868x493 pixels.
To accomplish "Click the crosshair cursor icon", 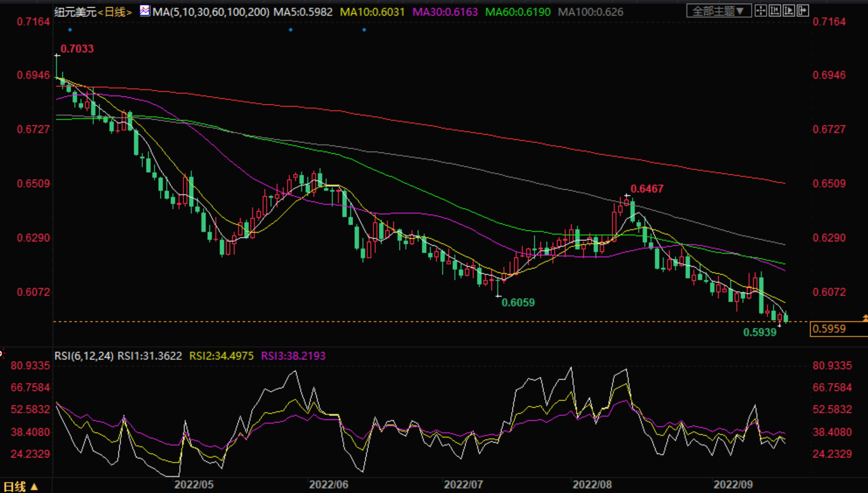I will pyautogui.click(x=761, y=11).
